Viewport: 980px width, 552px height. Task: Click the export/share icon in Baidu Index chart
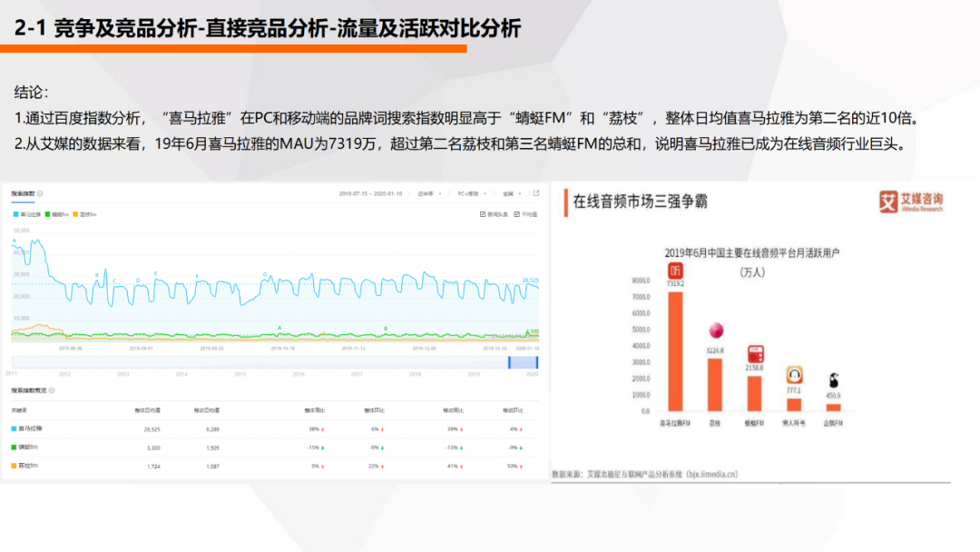tap(536, 193)
